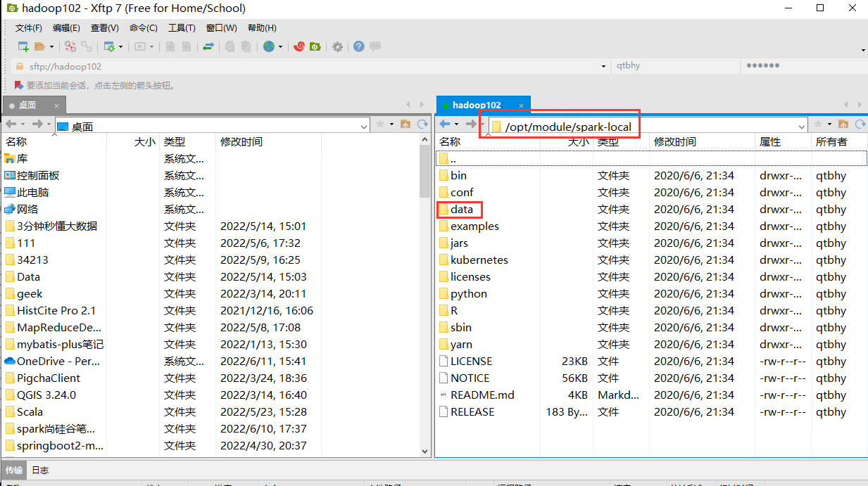Click the Open Session folder icon
This screenshot has height=486, width=868.
39,46
